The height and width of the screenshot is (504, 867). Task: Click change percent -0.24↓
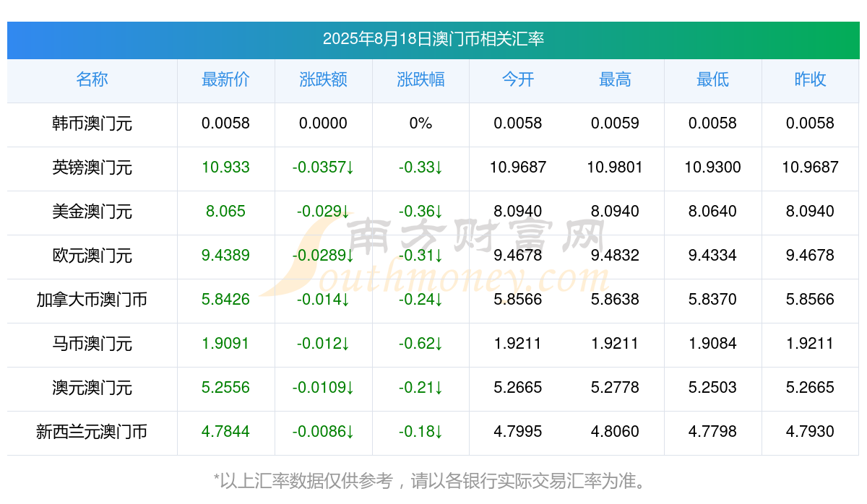click(420, 300)
